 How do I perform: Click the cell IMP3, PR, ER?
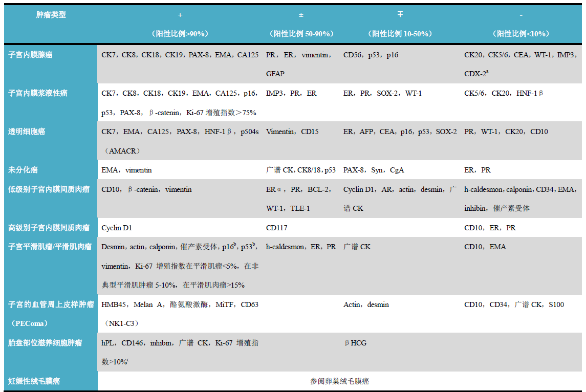[291, 94]
